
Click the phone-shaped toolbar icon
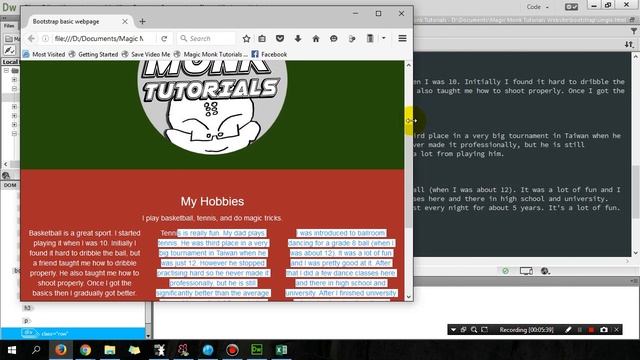tap(370, 38)
